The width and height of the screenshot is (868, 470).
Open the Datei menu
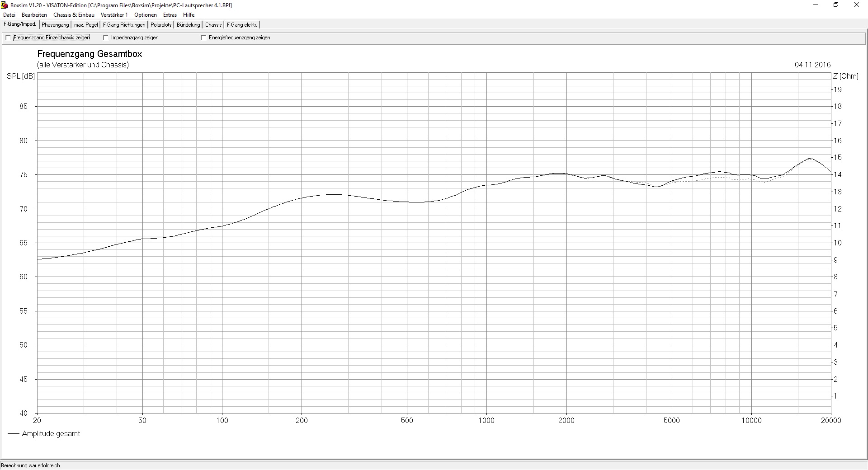tap(9, 15)
